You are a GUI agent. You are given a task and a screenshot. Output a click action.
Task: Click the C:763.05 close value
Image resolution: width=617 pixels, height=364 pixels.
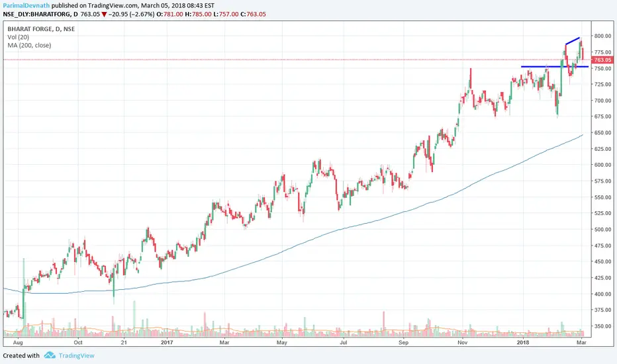253,14
